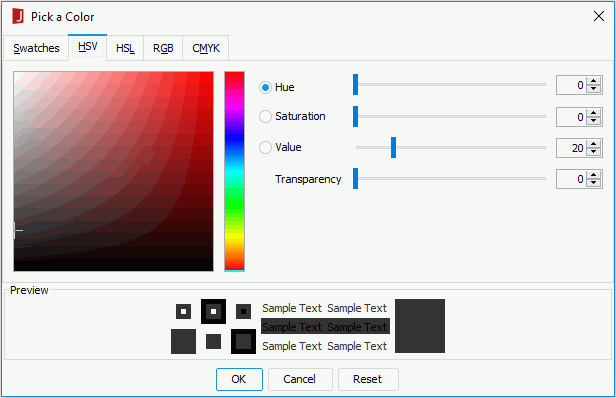Click the Hue slider handle
The height and width of the screenshot is (398, 616).
(356, 84)
